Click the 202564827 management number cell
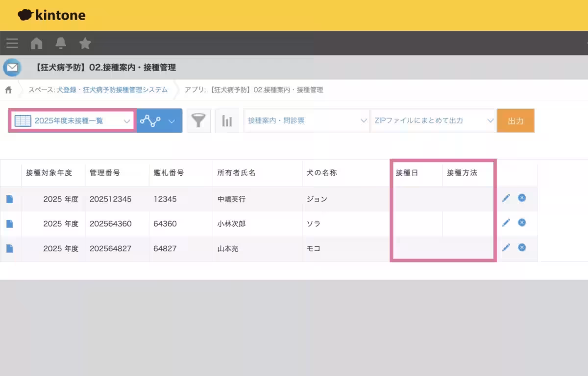This screenshot has height=376, width=588. click(111, 249)
